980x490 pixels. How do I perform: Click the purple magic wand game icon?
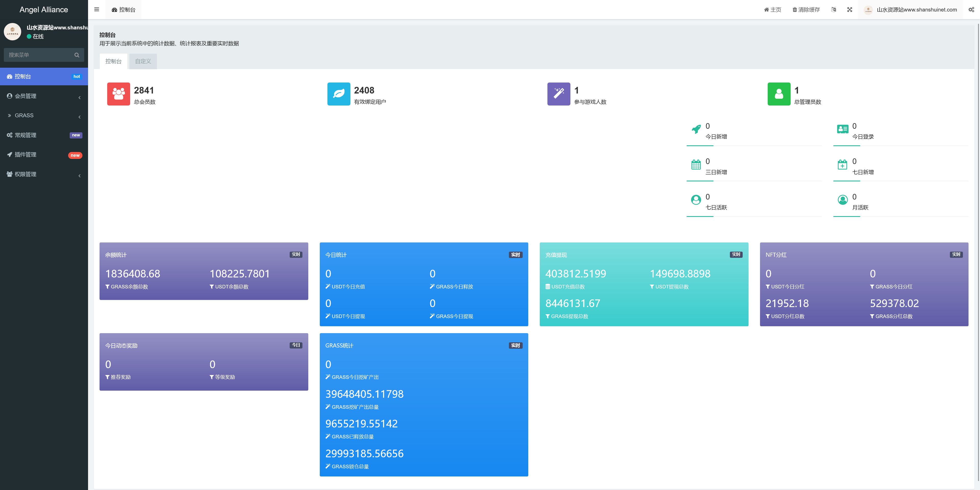[x=558, y=94]
